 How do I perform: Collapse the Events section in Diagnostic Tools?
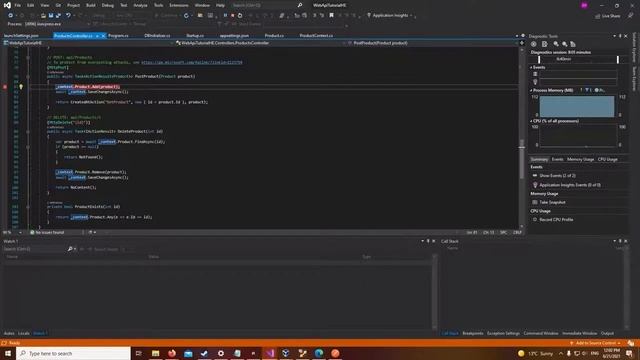point(531,67)
